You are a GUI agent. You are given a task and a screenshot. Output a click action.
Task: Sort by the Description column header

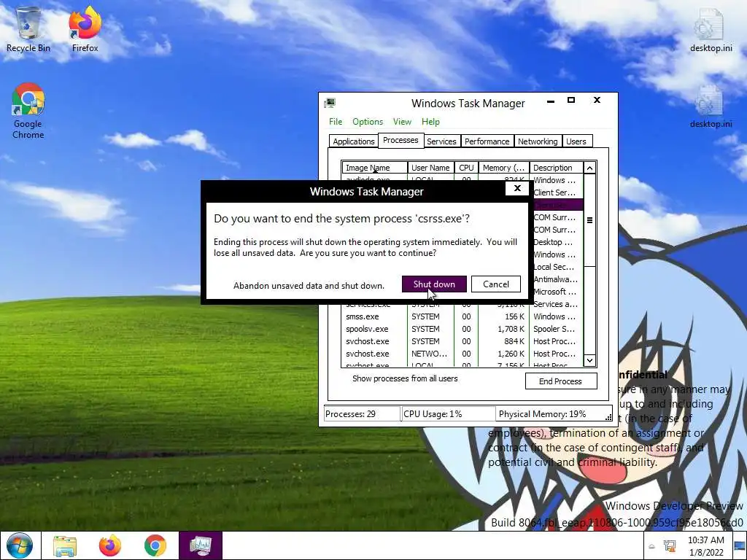tap(556, 168)
